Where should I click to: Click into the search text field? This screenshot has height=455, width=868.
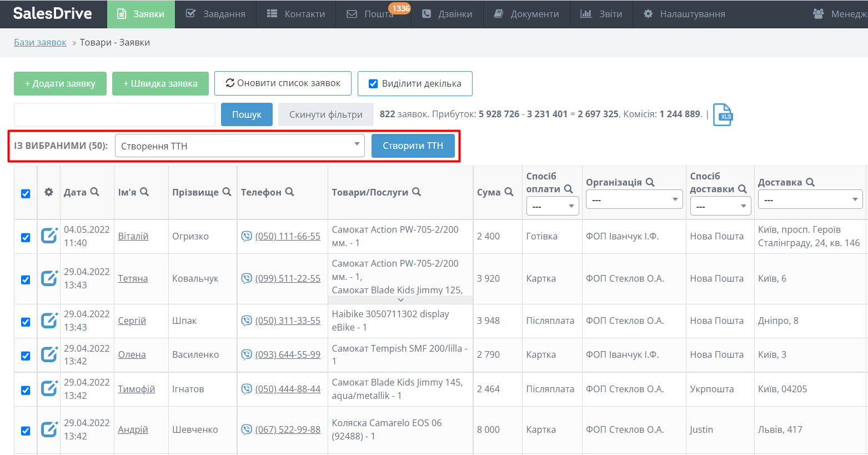coord(114,114)
